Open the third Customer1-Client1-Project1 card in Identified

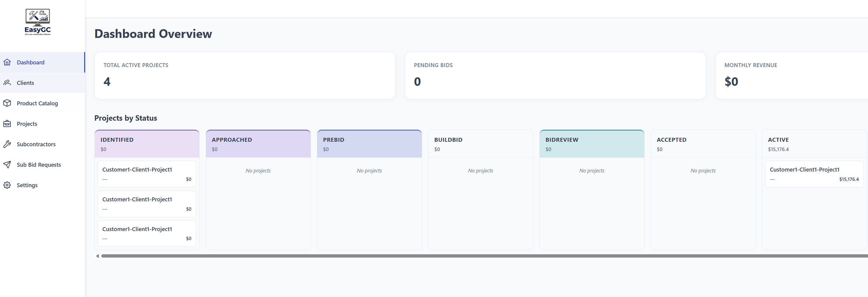point(147,233)
